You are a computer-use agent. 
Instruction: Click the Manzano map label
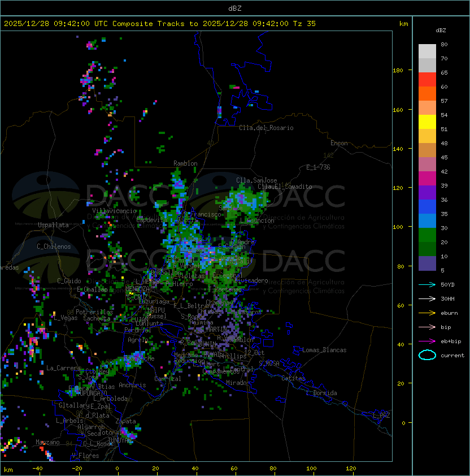47,442
